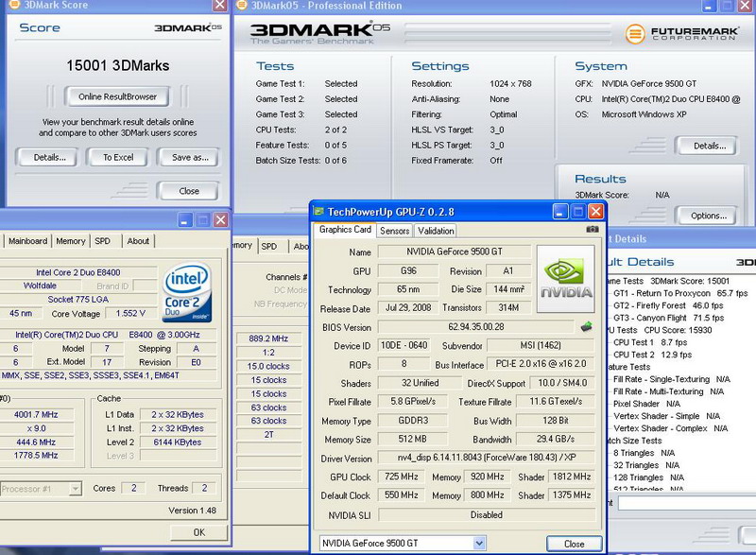The height and width of the screenshot is (555, 756).
Task: Click Options... under Results in 3DMark05
Action: pyautogui.click(x=708, y=216)
